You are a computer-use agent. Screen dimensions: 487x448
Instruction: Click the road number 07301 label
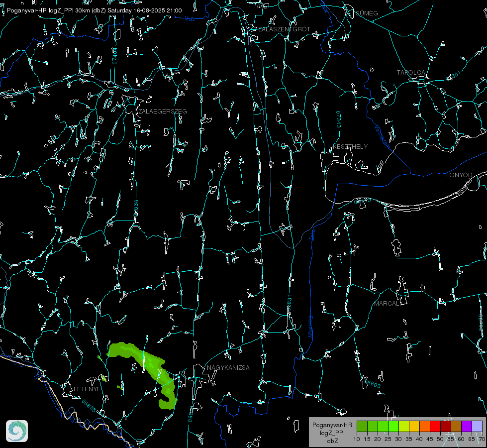454,76
